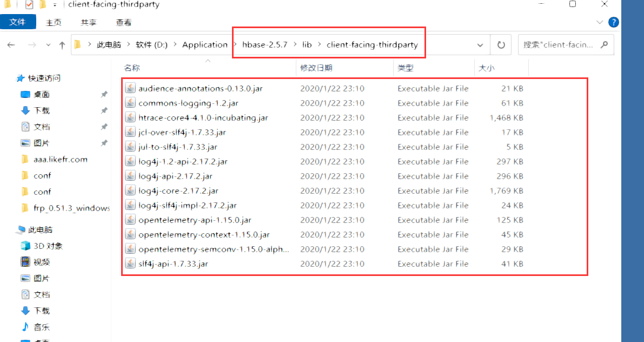Select jul-to-slf4j-1.7.33.jar file name
This screenshot has height=342, width=644.
[x=177, y=147]
